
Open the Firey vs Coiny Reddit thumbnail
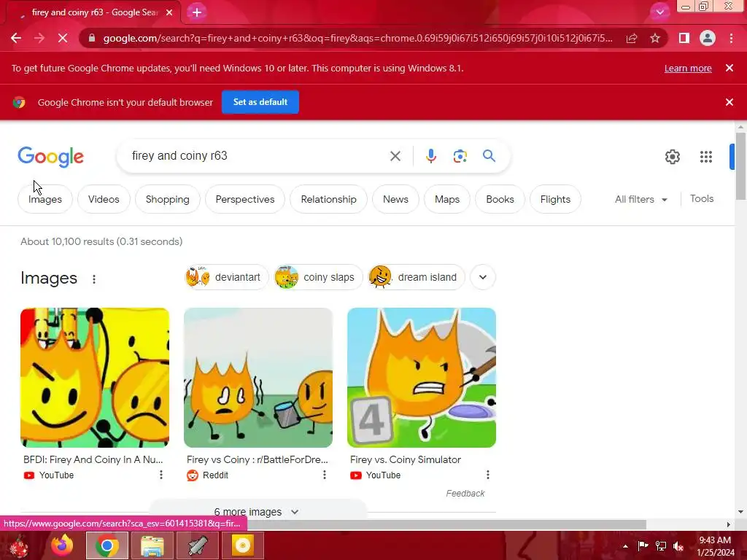pyautogui.click(x=258, y=378)
